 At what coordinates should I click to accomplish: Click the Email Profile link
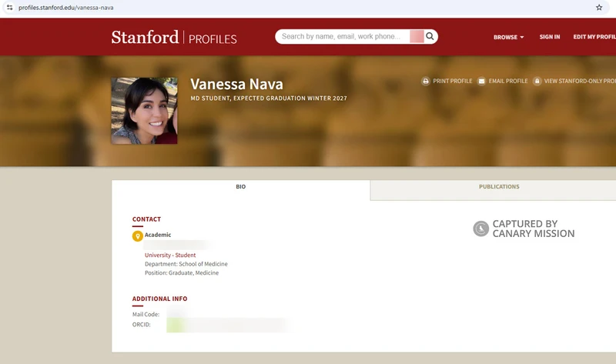(x=508, y=81)
